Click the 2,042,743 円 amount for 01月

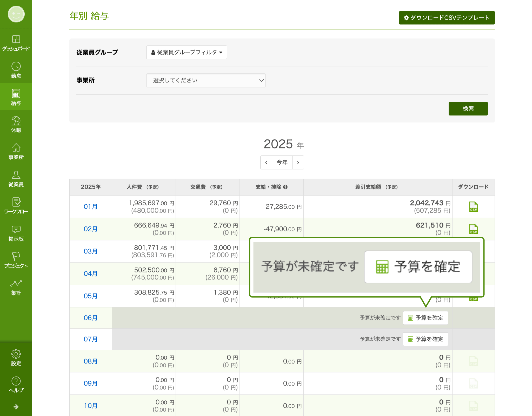pyautogui.click(x=430, y=203)
